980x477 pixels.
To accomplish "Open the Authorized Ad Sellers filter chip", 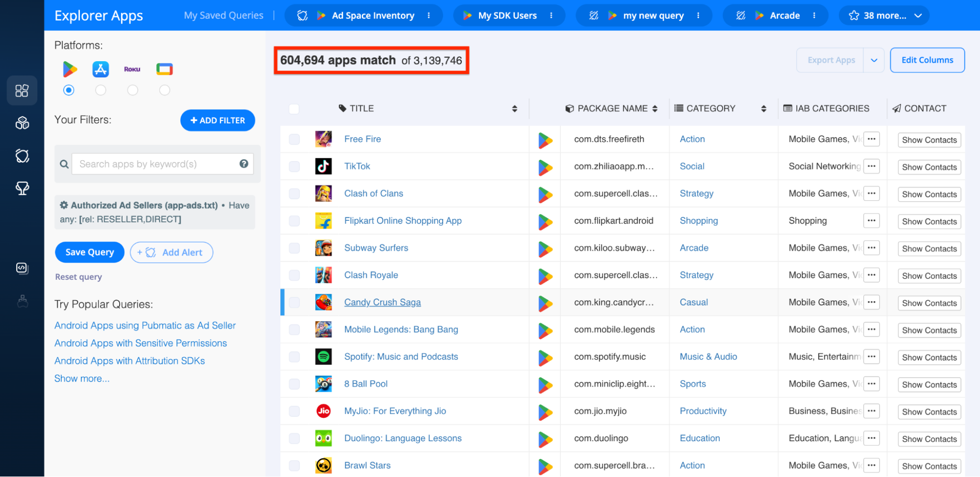I will 155,212.
